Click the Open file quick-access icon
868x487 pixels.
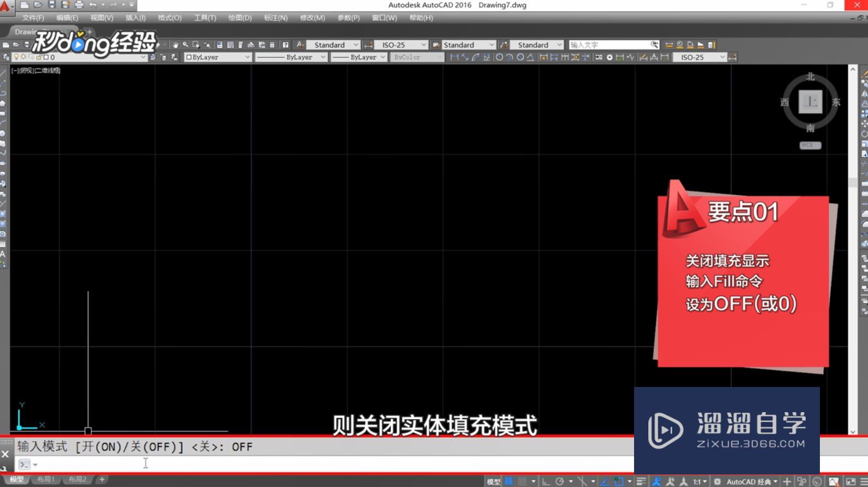pos(38,5)
